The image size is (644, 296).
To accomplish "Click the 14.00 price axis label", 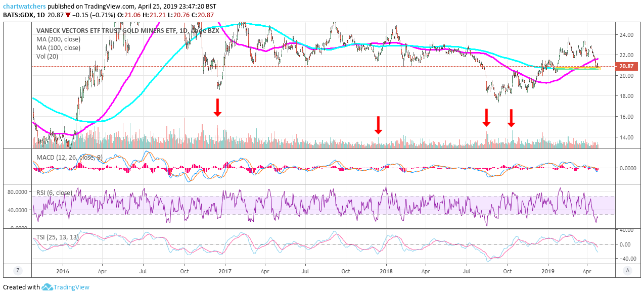I will (x=627, y=137).
